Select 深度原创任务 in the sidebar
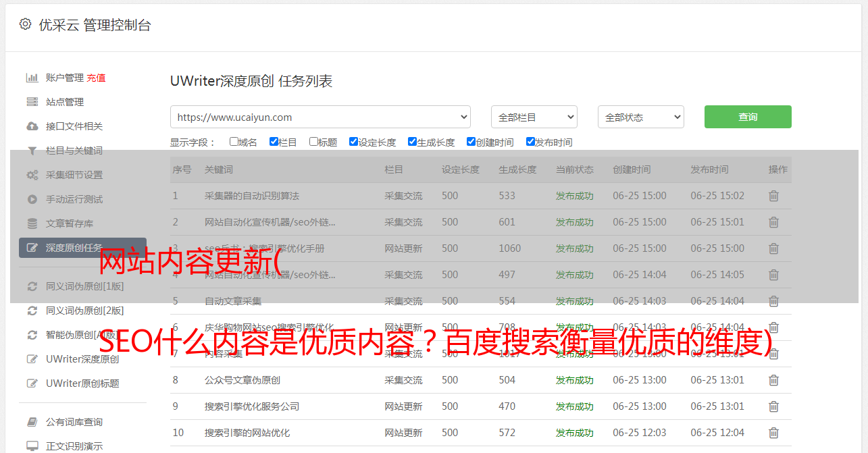868x453 pixels. [x=82, y=248]
